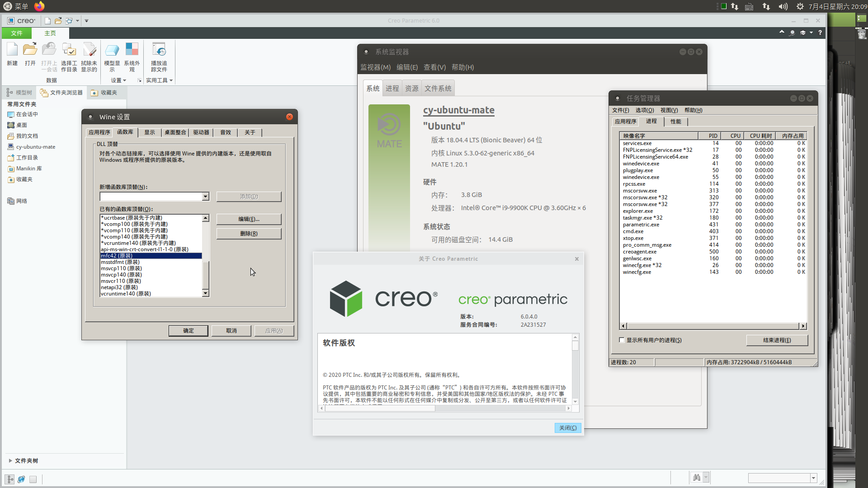Click PID column header in task manager
Image resolution: width=868 pixels, height=488 pixels.
[710, 136]
